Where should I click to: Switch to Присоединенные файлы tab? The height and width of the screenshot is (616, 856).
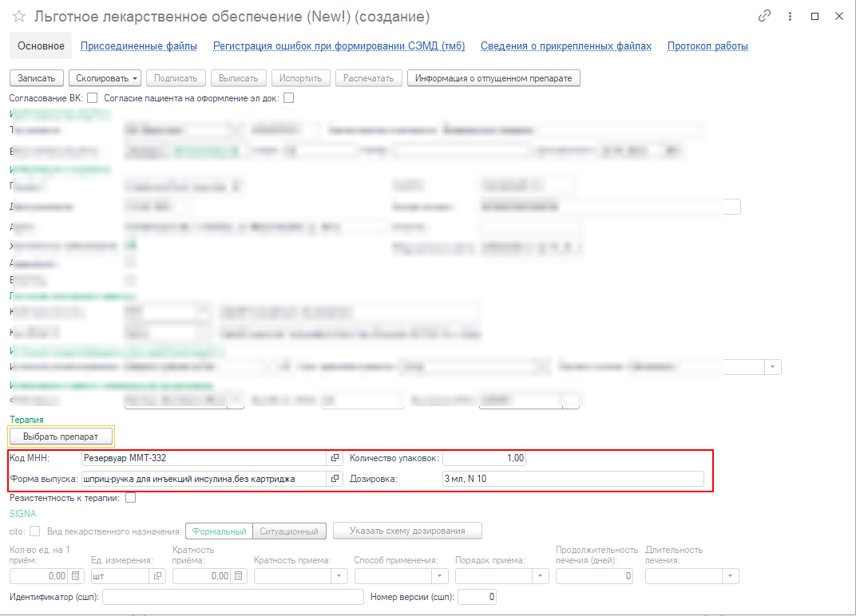138,46
